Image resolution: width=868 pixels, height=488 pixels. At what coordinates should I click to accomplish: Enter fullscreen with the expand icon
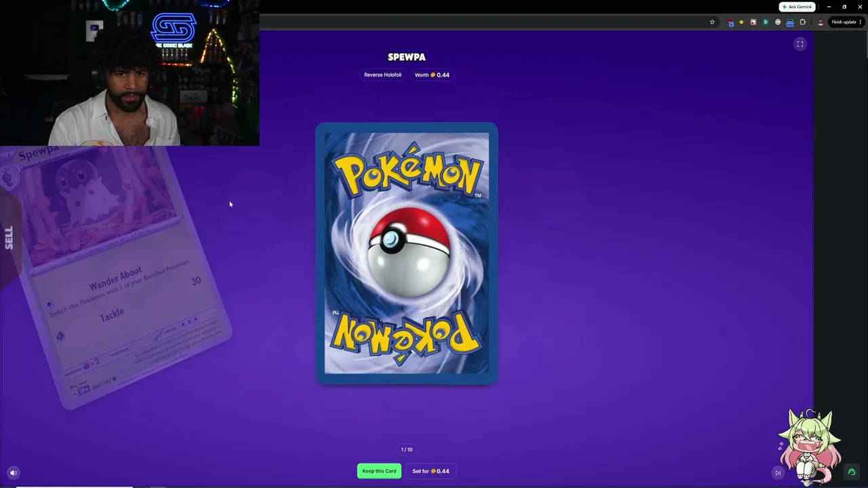[x=800, y=44]
